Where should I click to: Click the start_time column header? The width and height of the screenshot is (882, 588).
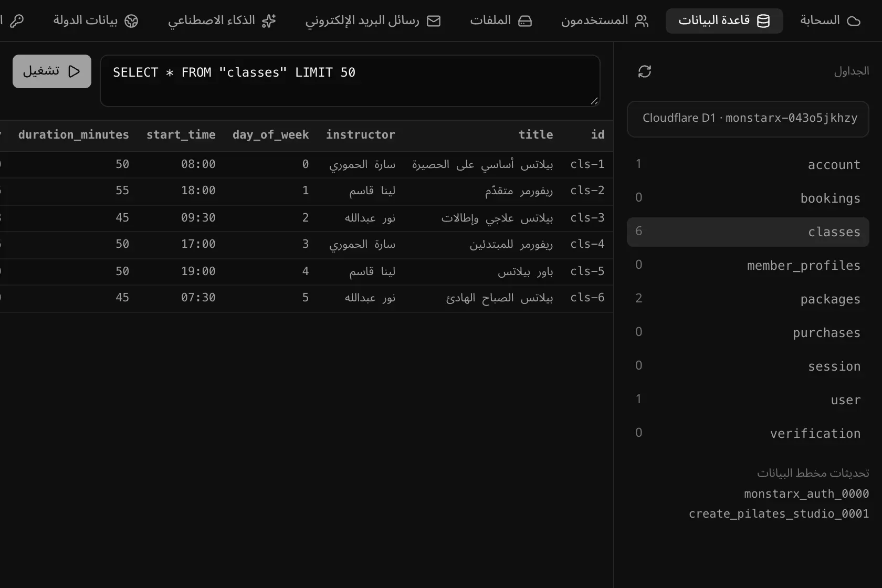[x=181, y=135]
